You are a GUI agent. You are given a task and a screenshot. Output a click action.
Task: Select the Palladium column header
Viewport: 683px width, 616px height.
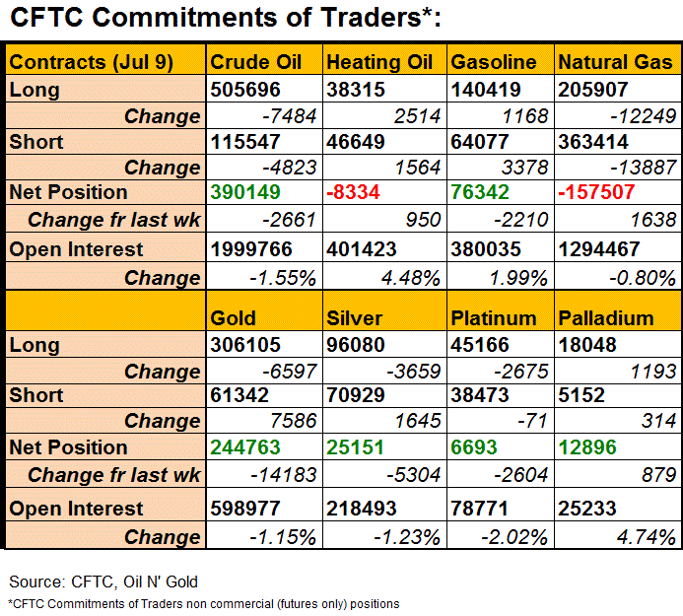click(605, 317)
